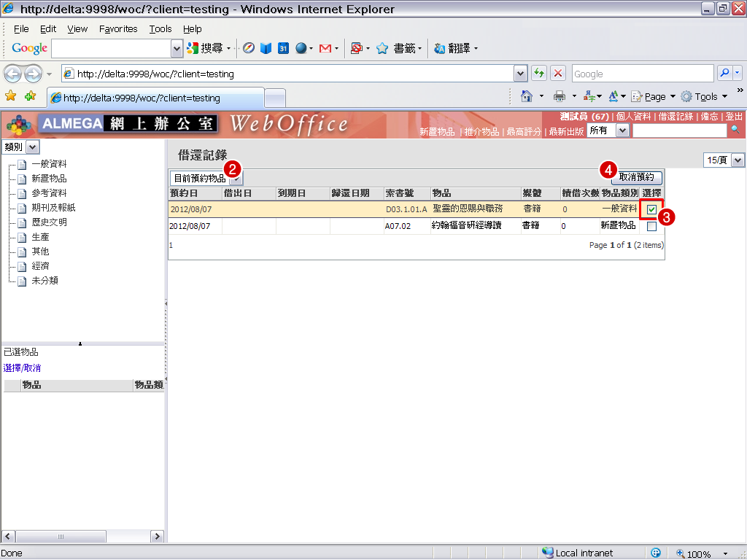Click the Gmail icon in Google toolbar

coord(325,48)
